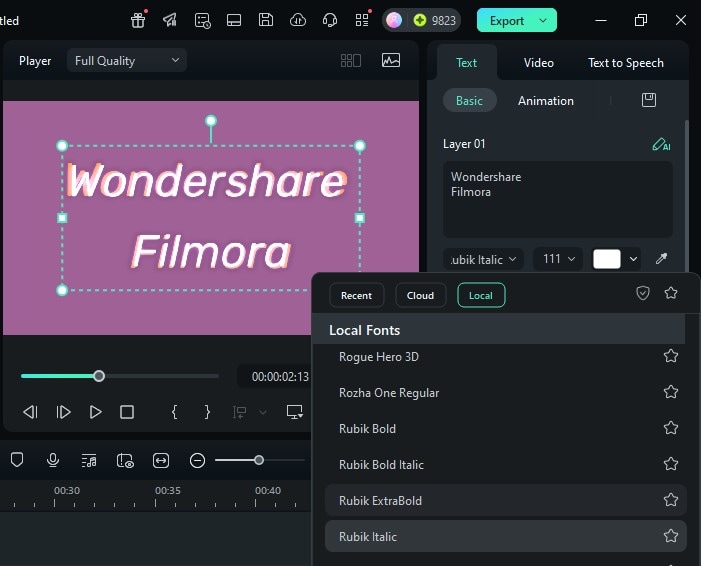Click the clip visibility eye icon in timeline toolbar

click(125, 460)
